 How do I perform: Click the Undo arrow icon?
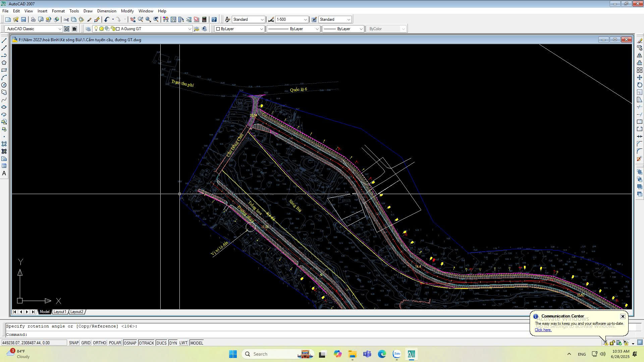pyautogui.click(x=107, y=19)
